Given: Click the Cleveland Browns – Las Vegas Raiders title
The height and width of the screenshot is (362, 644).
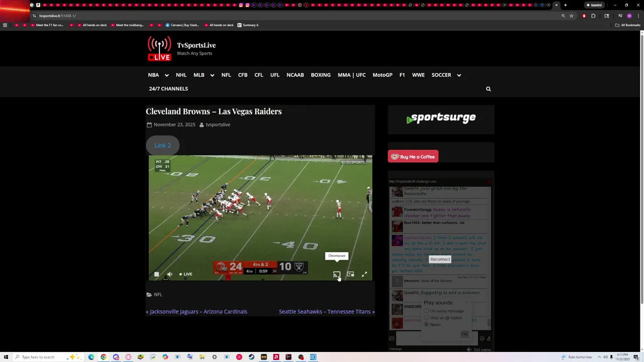Looking at the screenshot, I should [x=214, y=111].
